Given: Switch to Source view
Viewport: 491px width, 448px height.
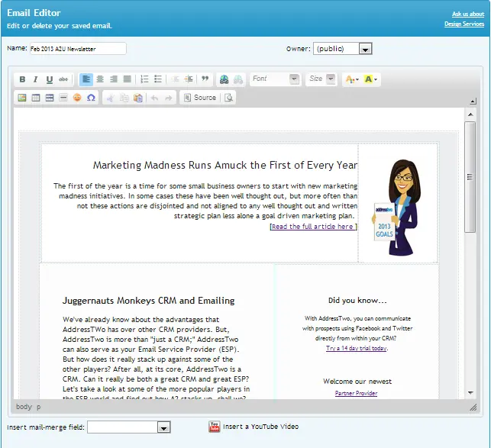Looking at the screenshot, I should point(200,98).
